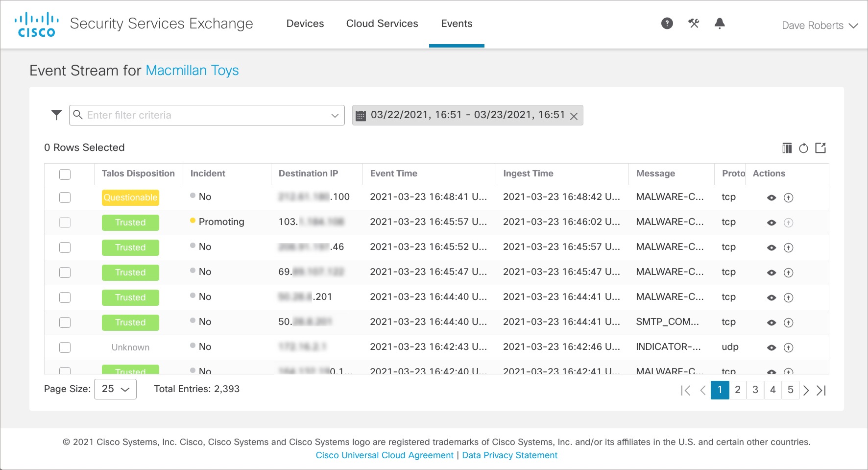The height and width of the screenshot is (470, 868).
Task: Select the Events tab
Action: pos(457,24)
